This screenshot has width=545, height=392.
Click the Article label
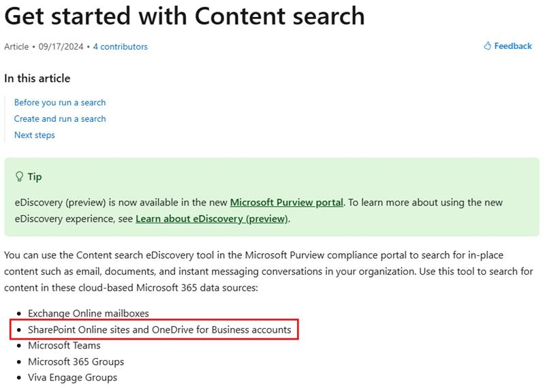(x=15, y=47)
